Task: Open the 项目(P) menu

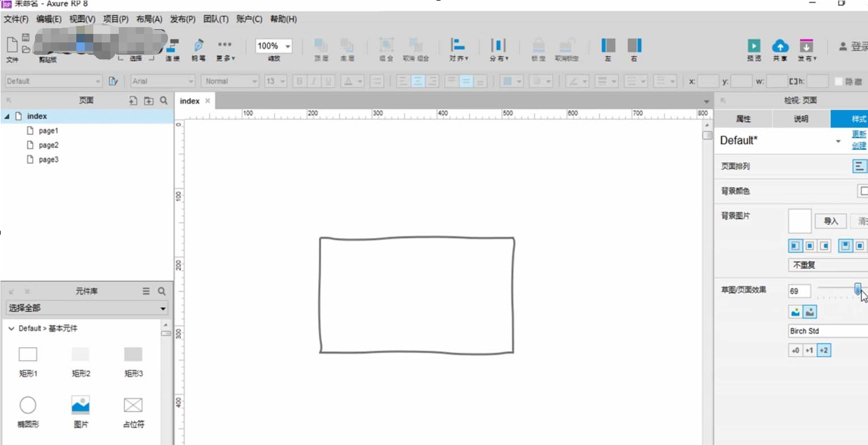Action: tap(115, 19)
